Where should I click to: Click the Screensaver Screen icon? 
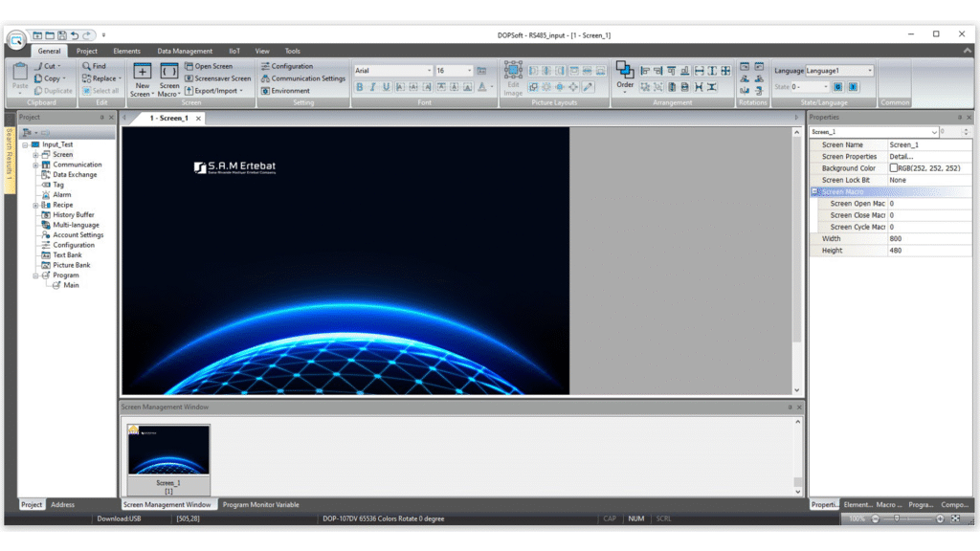tap(189, 78)
